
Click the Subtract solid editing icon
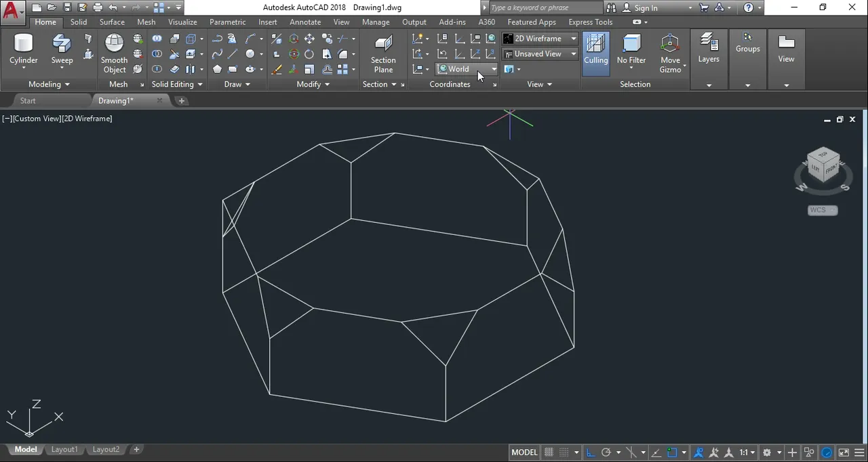pyautogui.click(x=157, y=54)
